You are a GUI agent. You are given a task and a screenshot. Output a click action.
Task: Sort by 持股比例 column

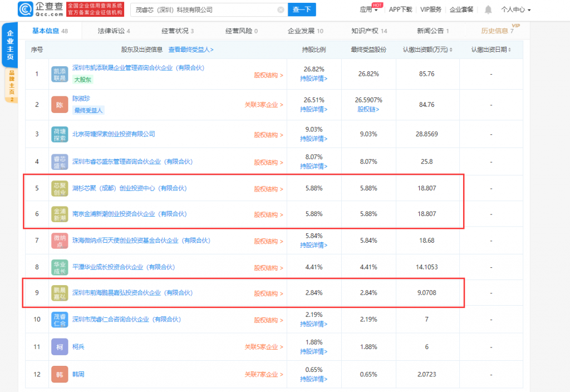pyautogui.click(x=314, y=50)
